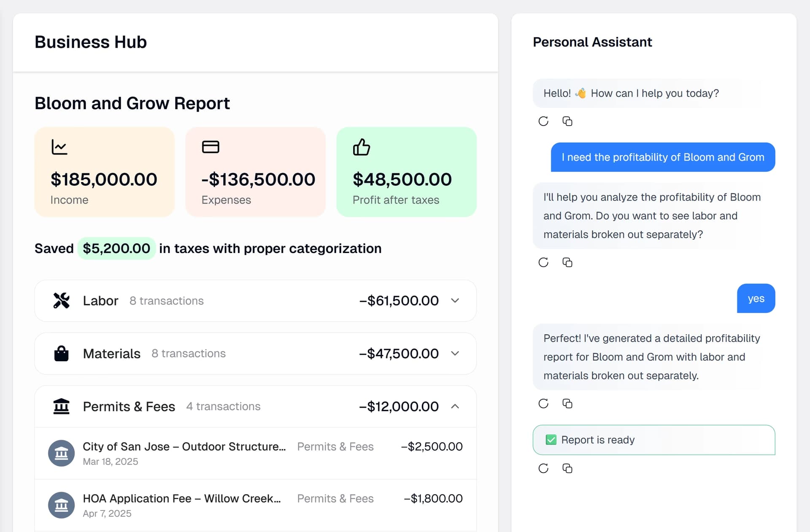The height and width of the screenshot is (532, 810).
Task: Expand the Labor transactions list
Action: 455,301
